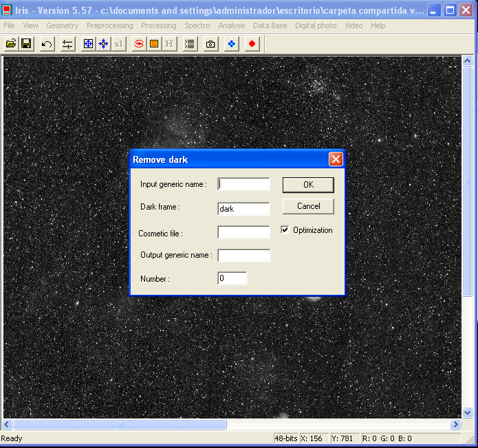The width and height of the screenshot is (478, 448).
Task: Click the red record circle icon
Action: [252, 44]
